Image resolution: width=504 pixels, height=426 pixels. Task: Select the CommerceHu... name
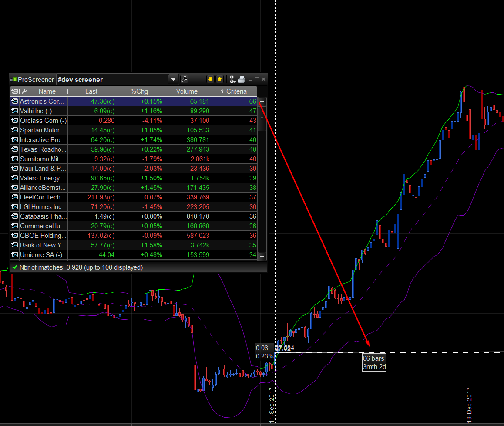click(42, 226)
